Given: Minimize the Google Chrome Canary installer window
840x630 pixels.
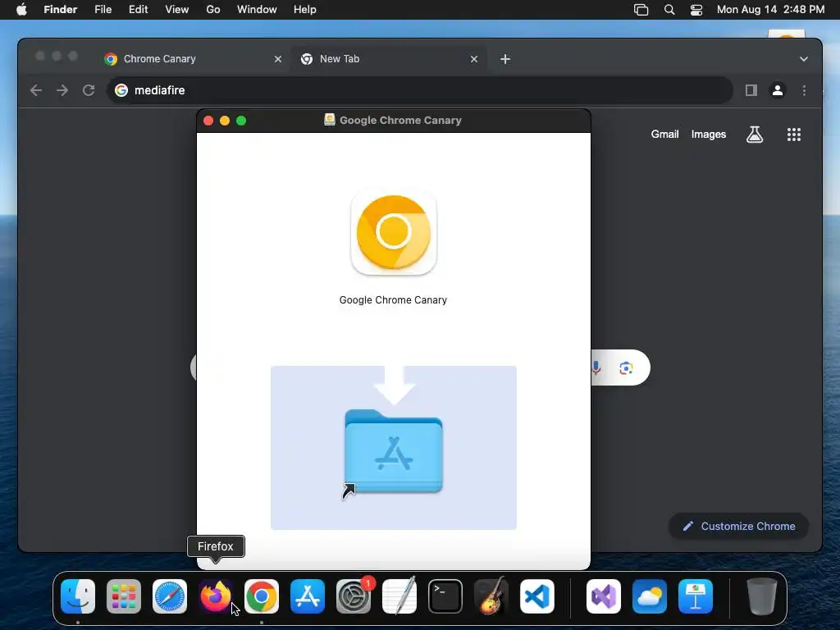Looking at the screenshot, I should (x=225, y=121).
